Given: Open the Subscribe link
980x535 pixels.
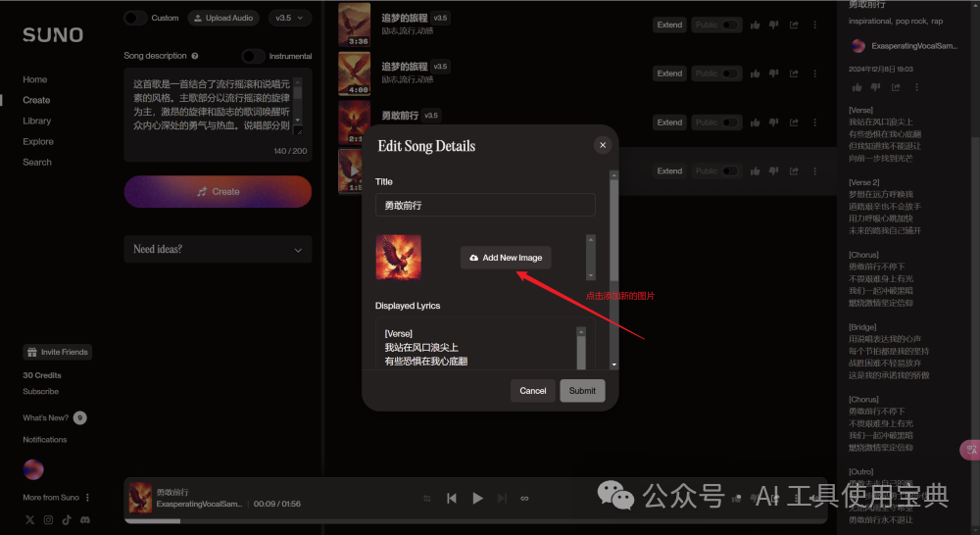Looking at the screenshot, I should coord(40,391).
